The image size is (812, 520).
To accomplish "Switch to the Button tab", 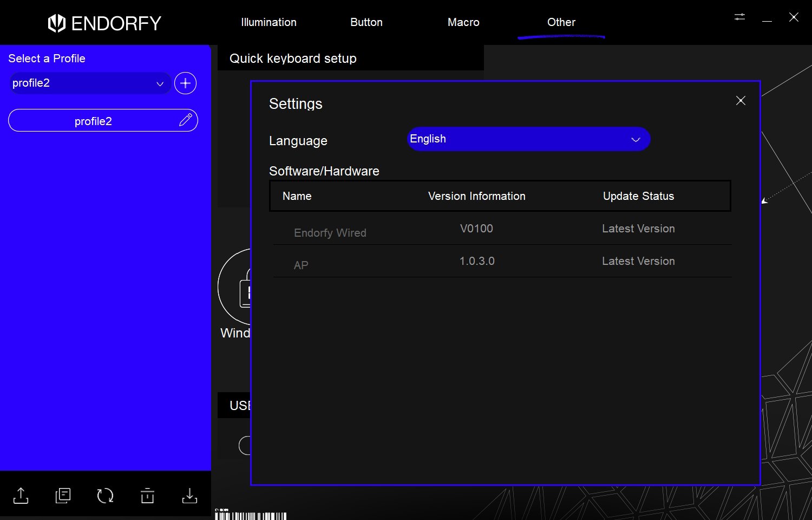I will coord(366,22).
